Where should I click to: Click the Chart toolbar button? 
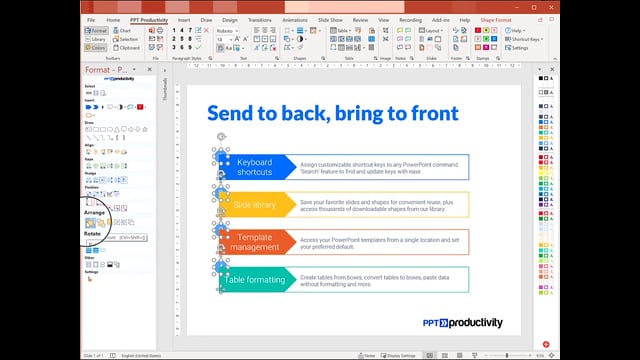pyautogui.click(x=122, y=31)
